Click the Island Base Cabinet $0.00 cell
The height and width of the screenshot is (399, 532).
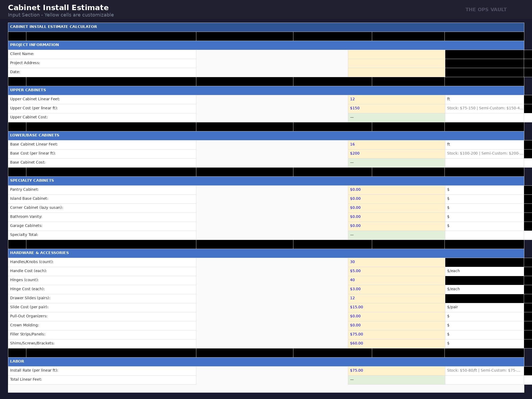(396, 199)
